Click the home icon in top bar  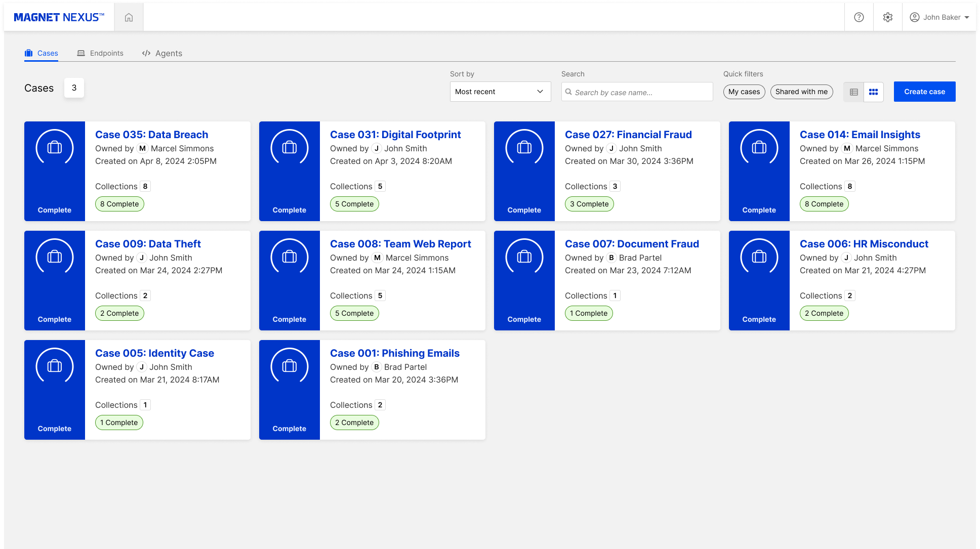tap(129, 18)
